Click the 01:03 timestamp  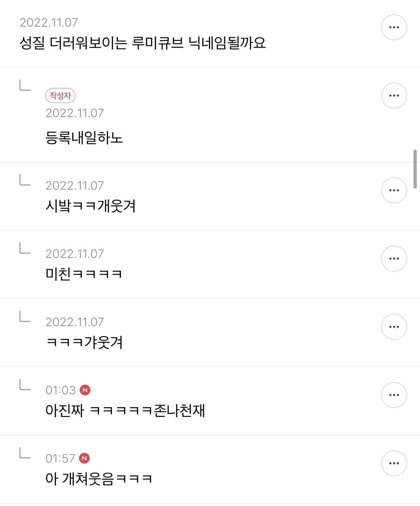tap(61, 390)
